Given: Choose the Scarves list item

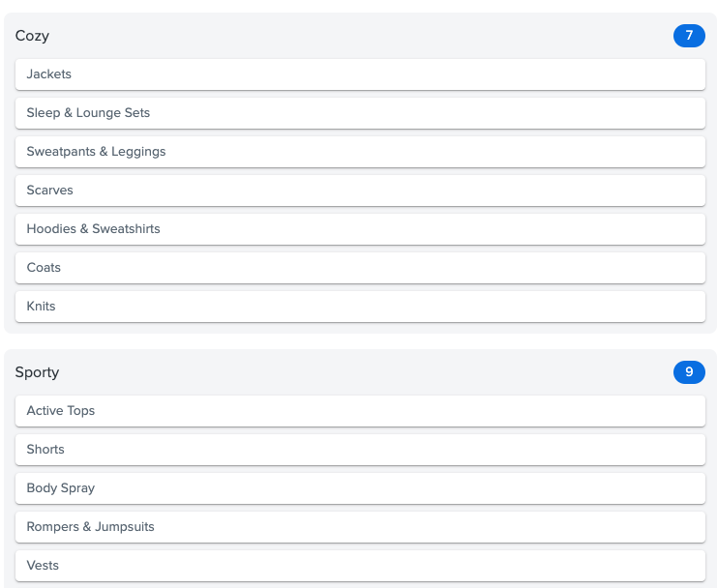Looking at the screenshot, I should click(360, 191).
